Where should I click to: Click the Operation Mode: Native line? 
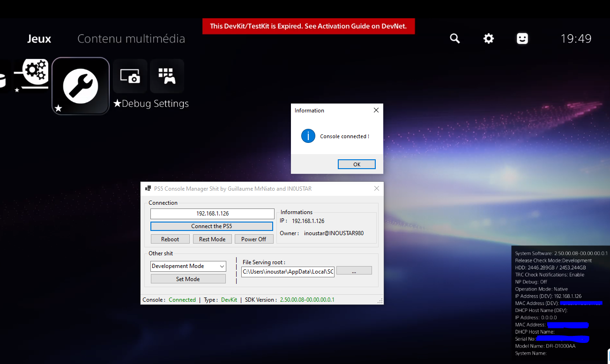(x=541, y=289)
